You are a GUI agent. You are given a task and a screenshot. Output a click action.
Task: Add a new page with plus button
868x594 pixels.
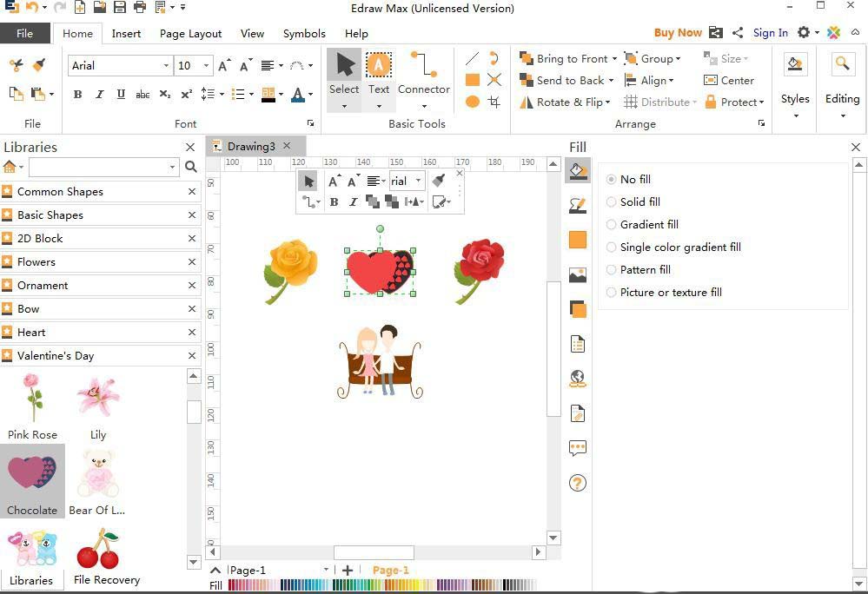(x=348, y=571)
